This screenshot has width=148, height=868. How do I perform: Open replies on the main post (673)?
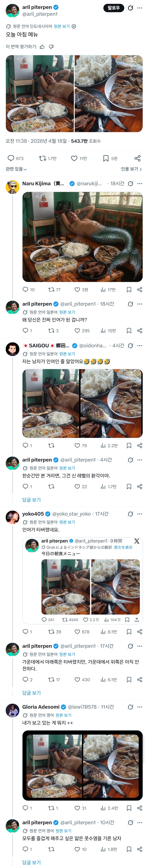[x=16, y=158]
